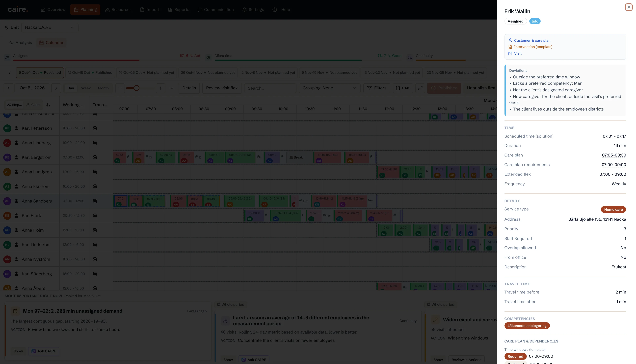Open the Reports menu item
Image resolution: width=636 pixels, height=364 pixels.
click(x=178, y=9)
